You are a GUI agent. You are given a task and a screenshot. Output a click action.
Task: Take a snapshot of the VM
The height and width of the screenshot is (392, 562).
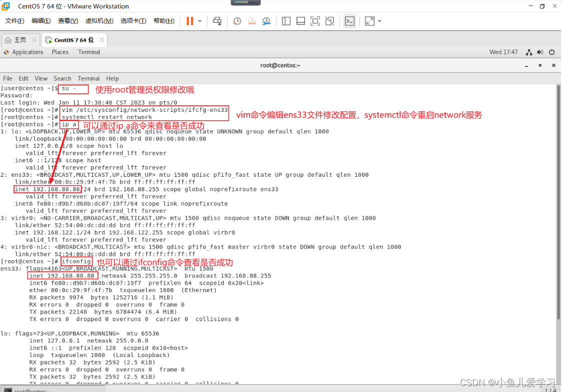click(237, 21)
